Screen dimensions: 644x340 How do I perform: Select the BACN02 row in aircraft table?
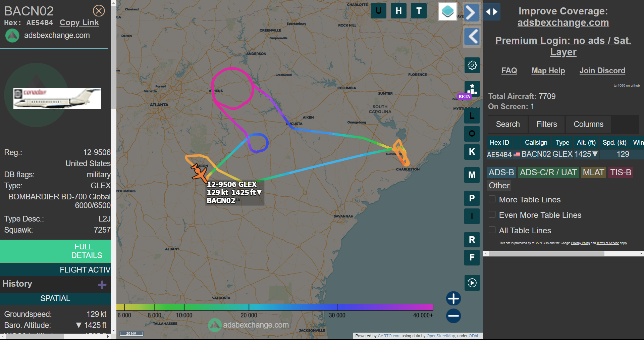click(x=566, y=154)
